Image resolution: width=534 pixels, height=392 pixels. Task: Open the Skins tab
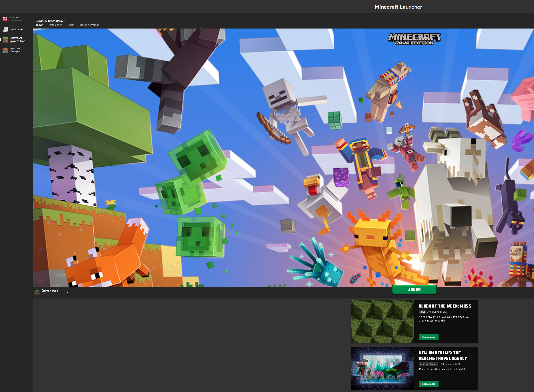point(71,25)
